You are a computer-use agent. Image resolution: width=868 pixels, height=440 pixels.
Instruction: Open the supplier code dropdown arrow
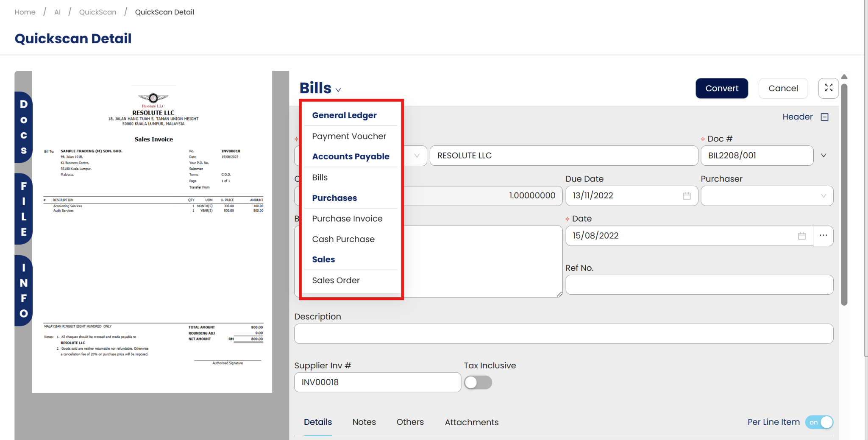(417, 156)
